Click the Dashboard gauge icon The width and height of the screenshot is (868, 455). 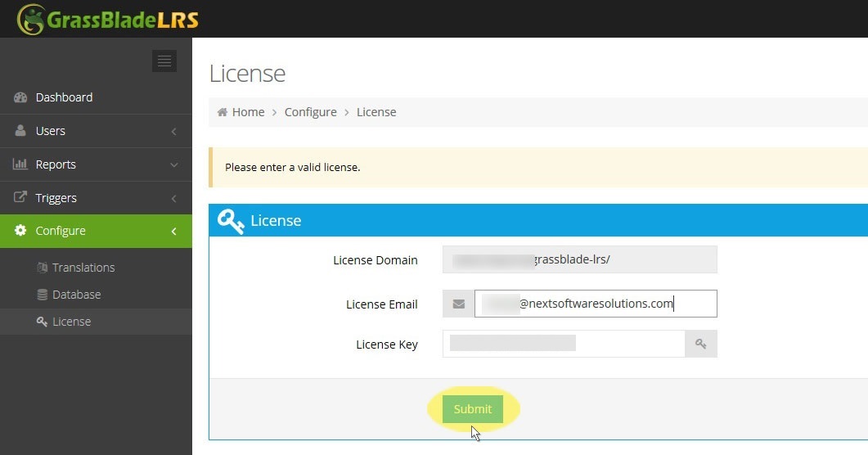[20, 97]
